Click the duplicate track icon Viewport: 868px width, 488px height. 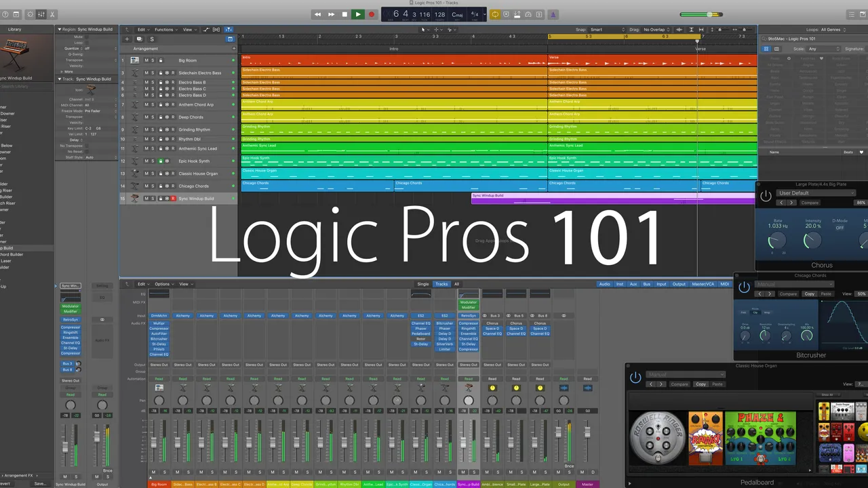click(x=139, y=39)
